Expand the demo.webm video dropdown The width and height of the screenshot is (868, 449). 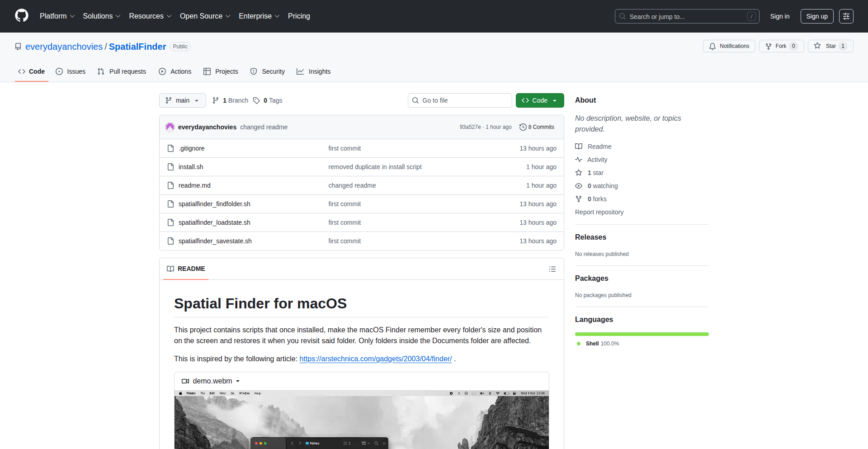tap(211, 381)
